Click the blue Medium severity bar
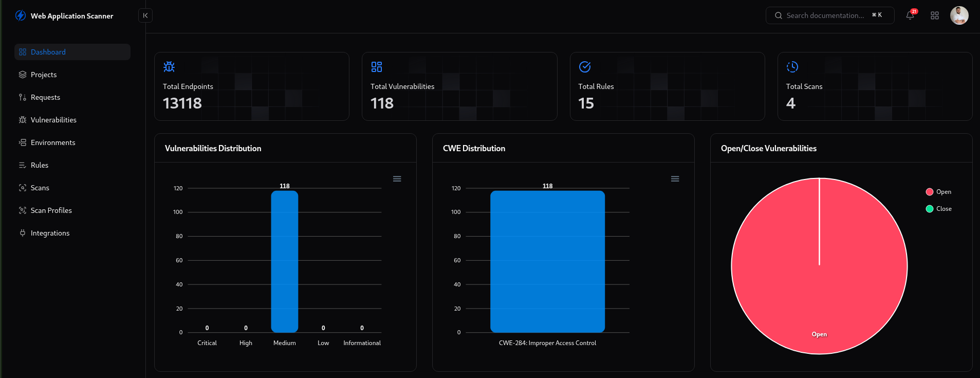 [284, 261]
